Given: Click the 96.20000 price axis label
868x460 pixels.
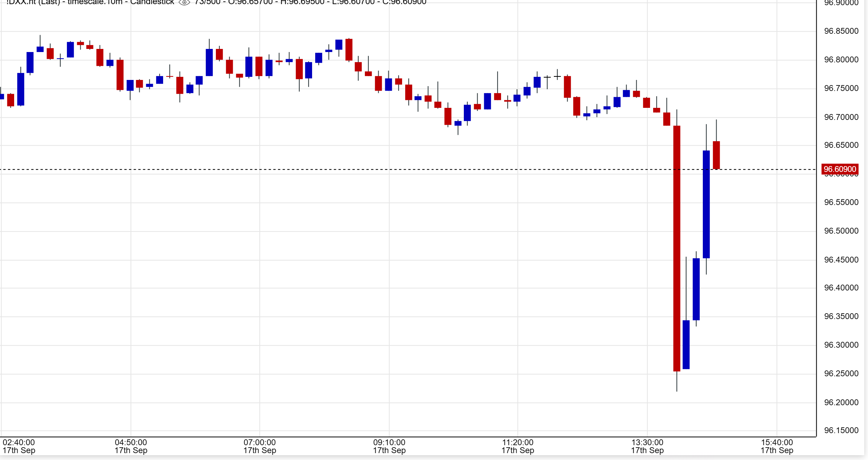Looking at the screenshot, I should 841,402.
